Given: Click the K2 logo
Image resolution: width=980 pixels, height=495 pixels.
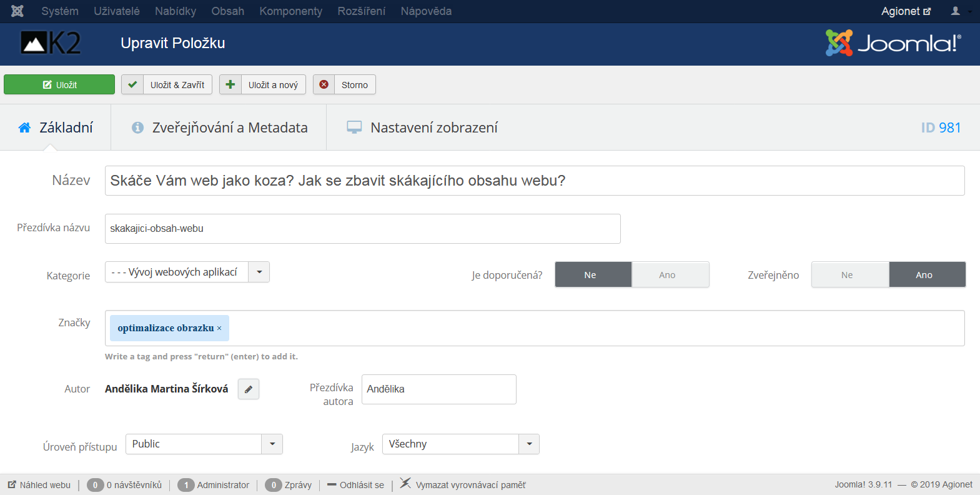Looking at the screenshot, I should coord(51,43).
